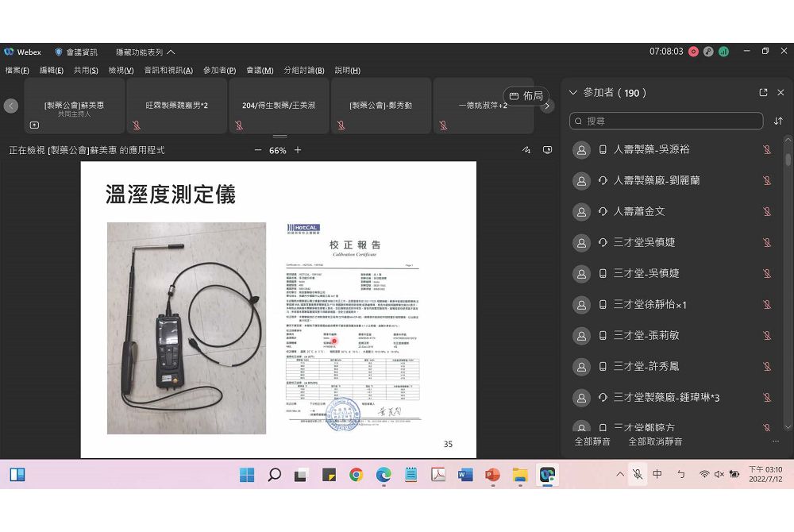Toggle mute for 人壽製藥-吳源裕
This screenshot has height=532, width=794.
[767, 150]
